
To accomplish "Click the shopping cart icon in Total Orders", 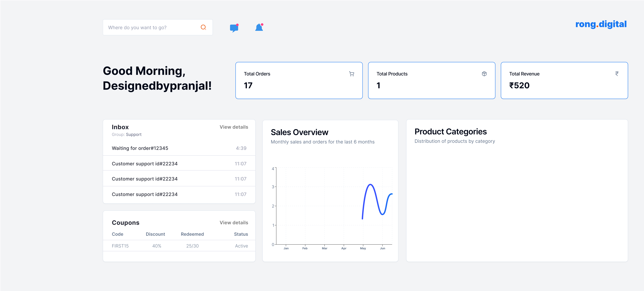I will point(352,74).
